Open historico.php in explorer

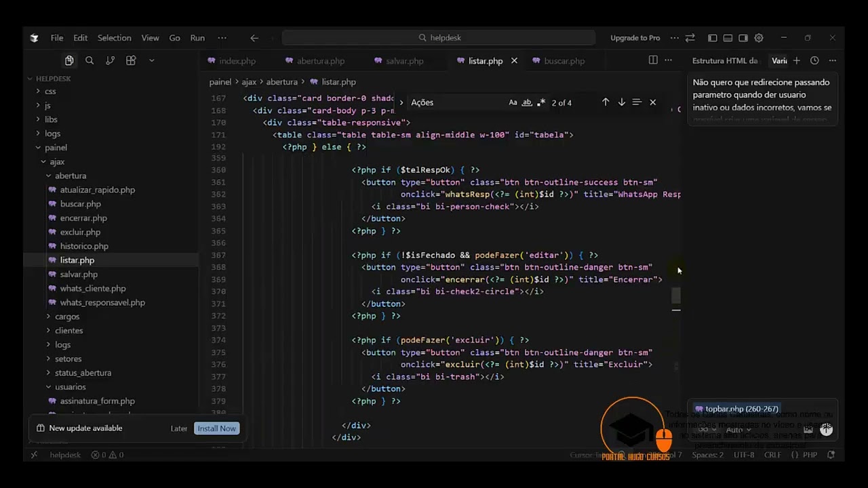tap(84, 246)
